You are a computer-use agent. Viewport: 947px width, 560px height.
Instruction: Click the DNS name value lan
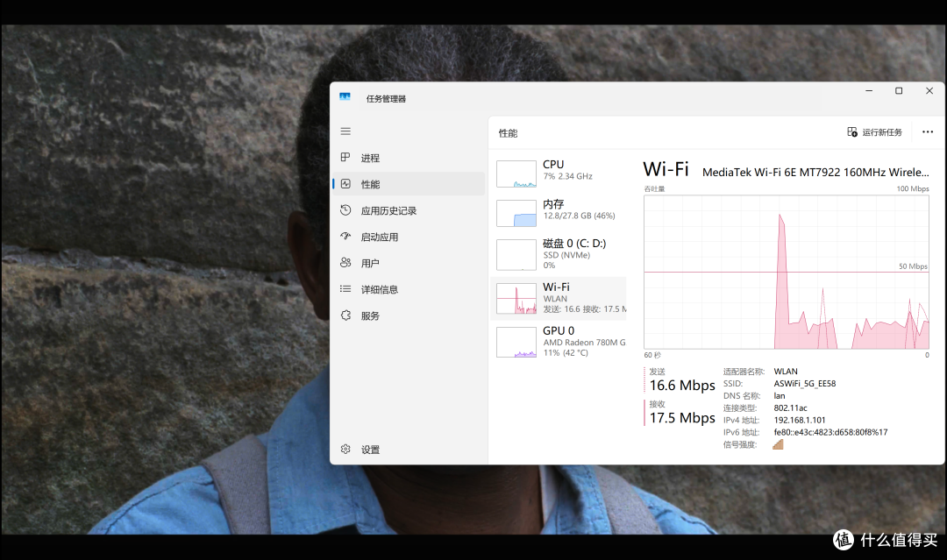780,396
